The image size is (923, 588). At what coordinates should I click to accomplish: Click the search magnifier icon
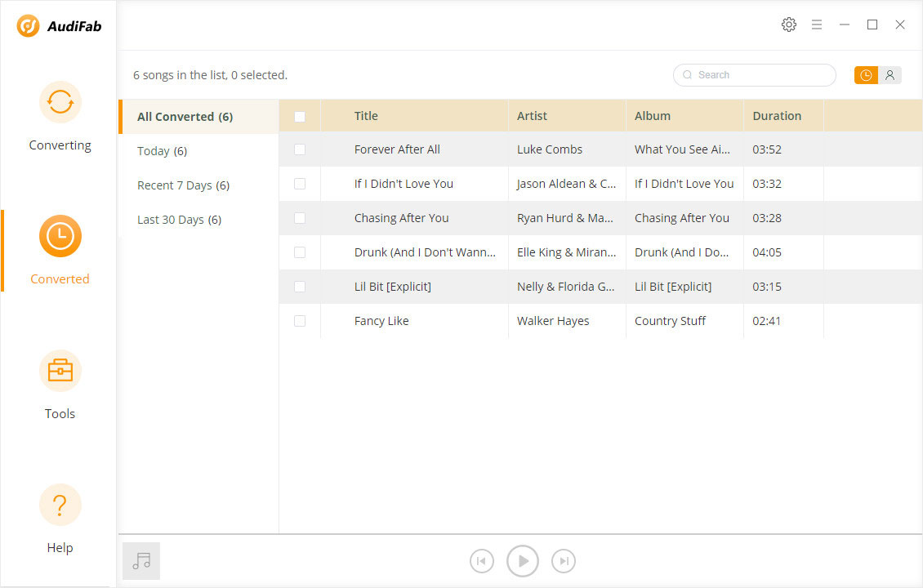point(687,75)
